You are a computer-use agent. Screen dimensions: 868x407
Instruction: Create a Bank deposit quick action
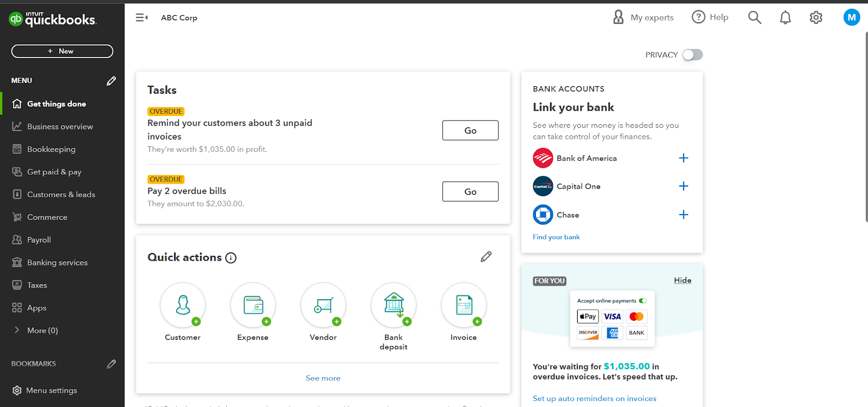tap(393, 305)
